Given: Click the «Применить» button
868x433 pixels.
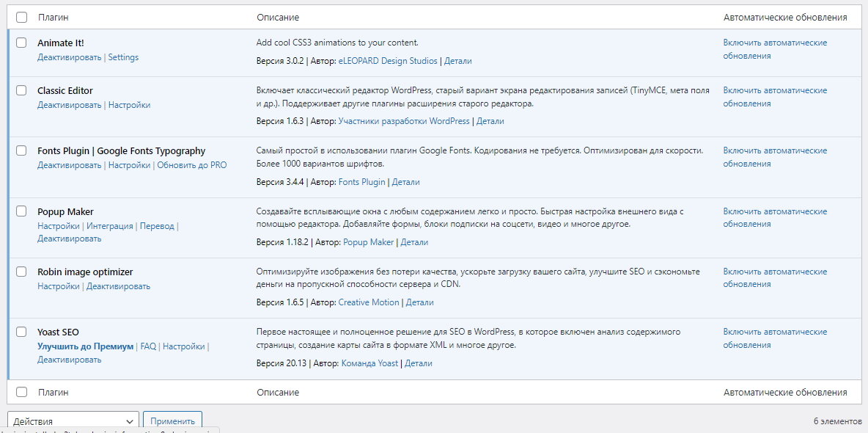Looking at the screenshot, I should [173, 420].
